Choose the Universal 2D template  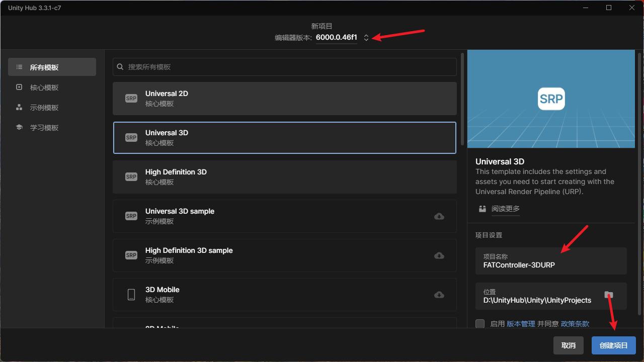285,99
